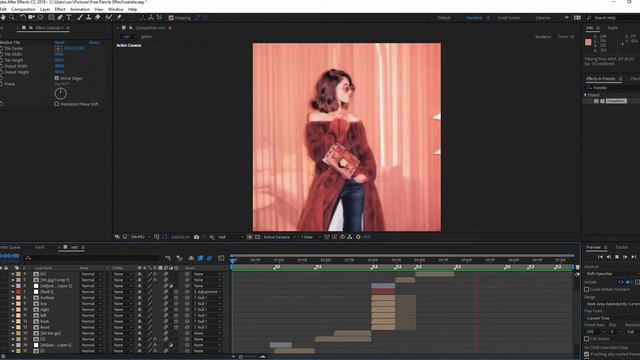Switch to the Audio panel tab
Viewport: 640px width, 360px height.
coord(613,28)
